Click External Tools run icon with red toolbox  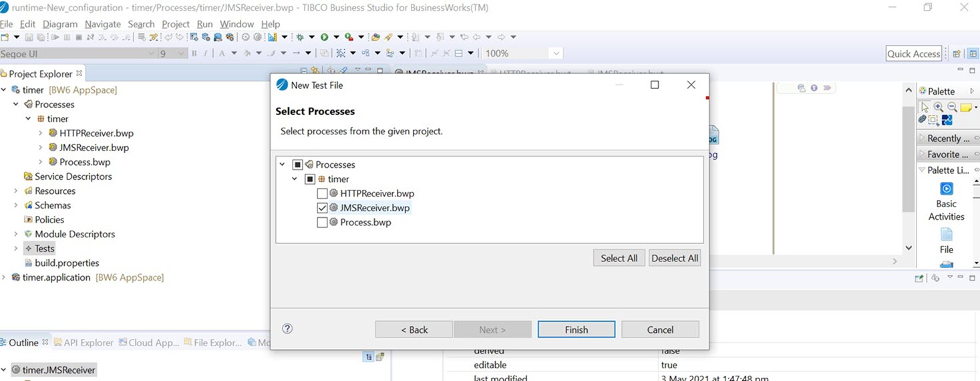click(349, 37)
